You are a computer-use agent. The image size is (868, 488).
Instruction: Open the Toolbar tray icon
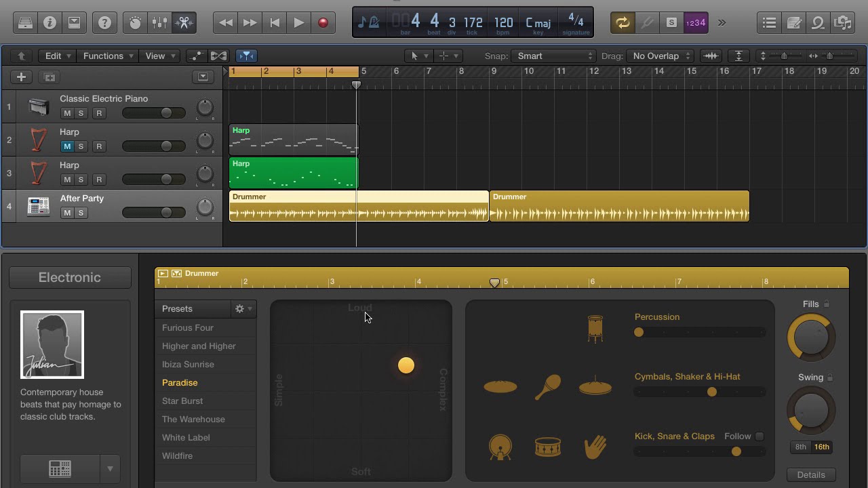click(x=74, y=22)
